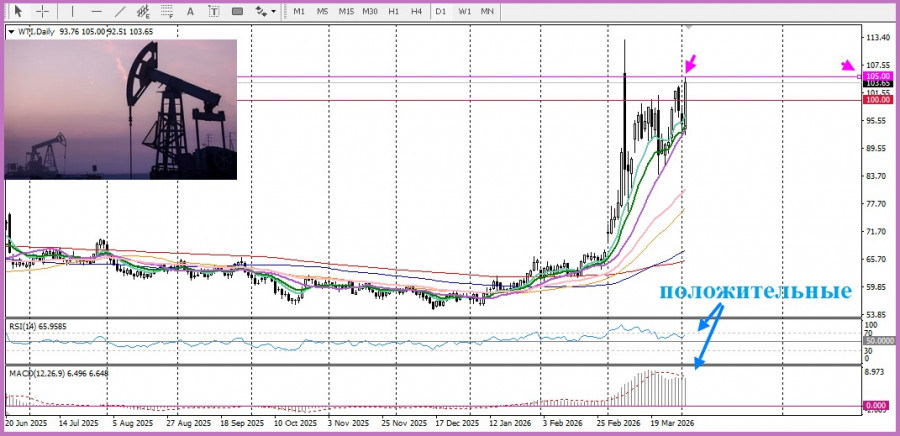Switch to the M1 timeframe
This screenshot has height=436, width=900.
pos(299,11)
